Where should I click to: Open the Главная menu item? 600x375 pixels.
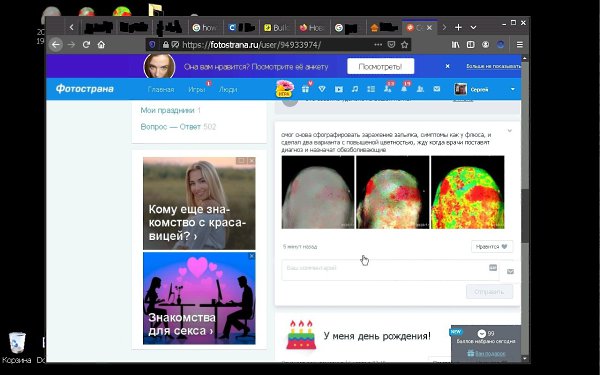161,89
